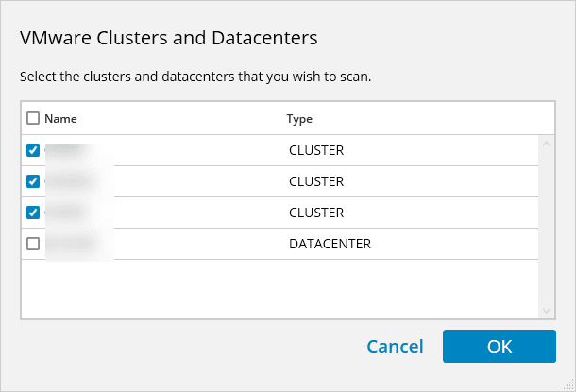Select the second row's CLUSTER type cell

(x=316, y=181)
